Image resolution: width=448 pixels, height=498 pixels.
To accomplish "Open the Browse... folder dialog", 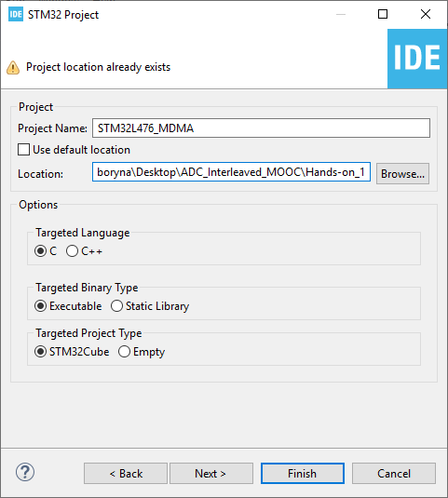I will coord(403,174).
